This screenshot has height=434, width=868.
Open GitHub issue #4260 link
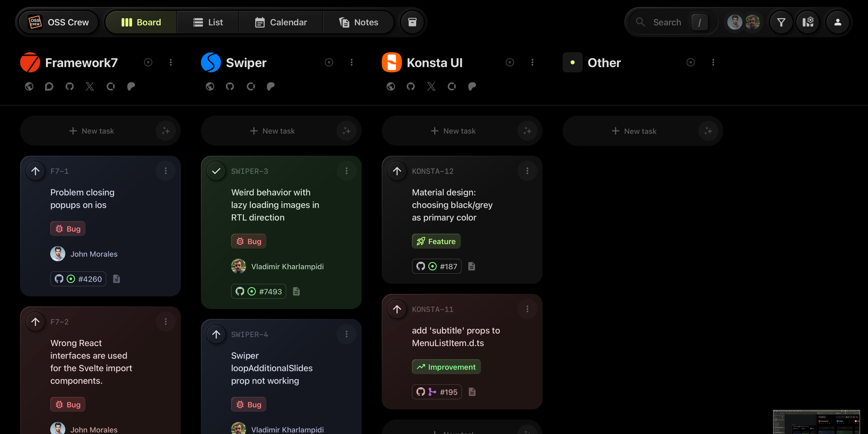click(78, 279)
